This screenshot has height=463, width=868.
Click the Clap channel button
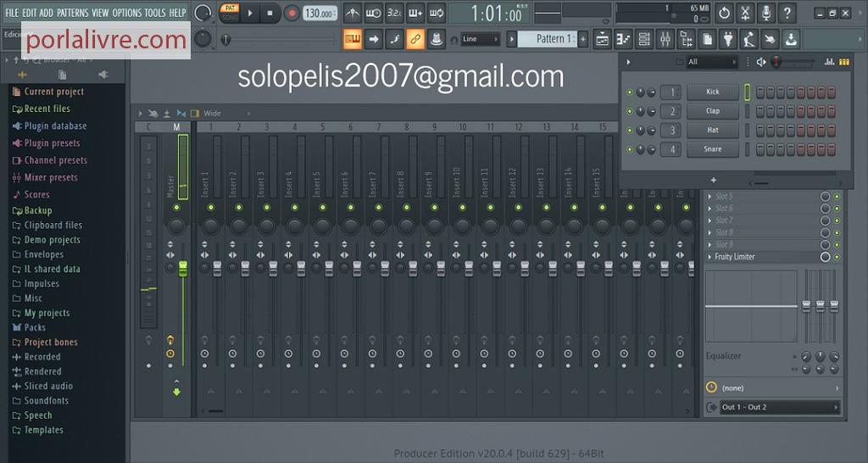point(712,111)
